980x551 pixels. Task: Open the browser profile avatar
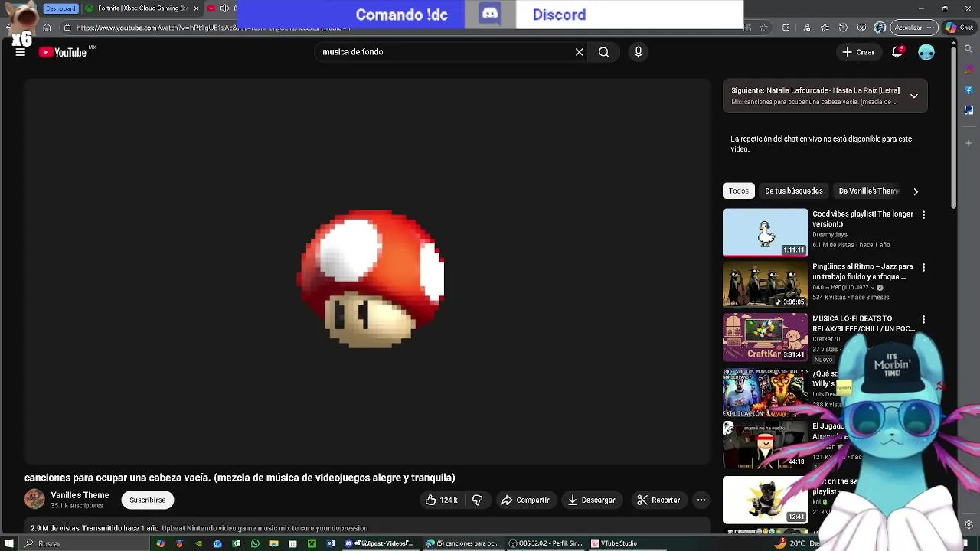pyautogui.click(x=880, y=28)
